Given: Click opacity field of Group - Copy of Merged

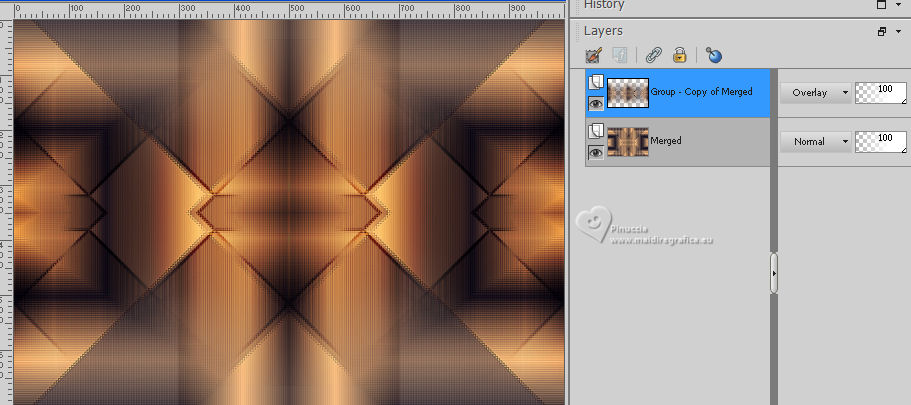Looking at the screenshot, I should [x=880, y=92].
